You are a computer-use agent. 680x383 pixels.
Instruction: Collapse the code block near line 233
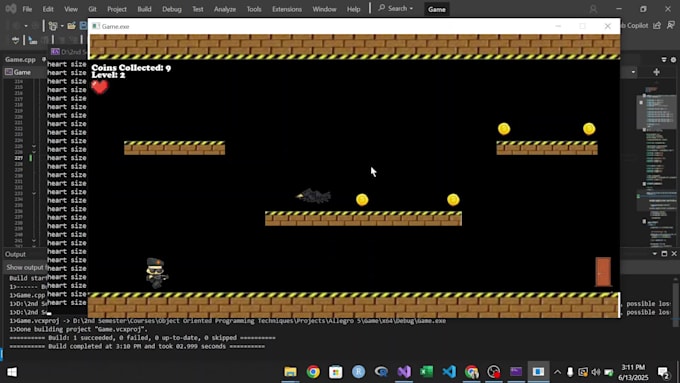pyautogui.click(x=34, y=193)
